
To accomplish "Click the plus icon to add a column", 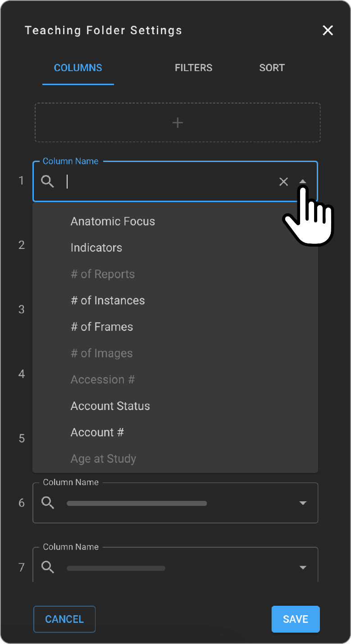I will 178,122.
